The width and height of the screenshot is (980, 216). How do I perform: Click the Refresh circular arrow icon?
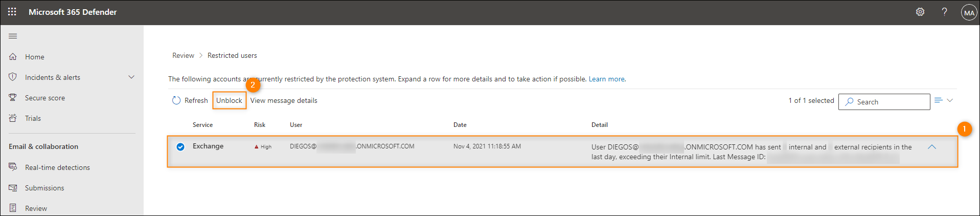[x=176, y=100]
